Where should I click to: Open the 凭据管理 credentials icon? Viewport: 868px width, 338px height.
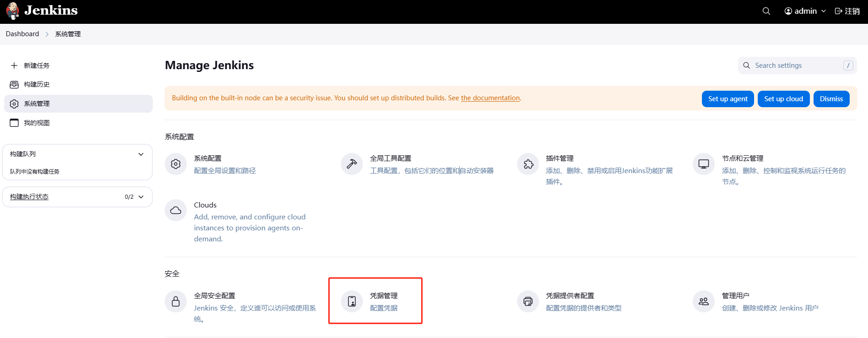352,301
